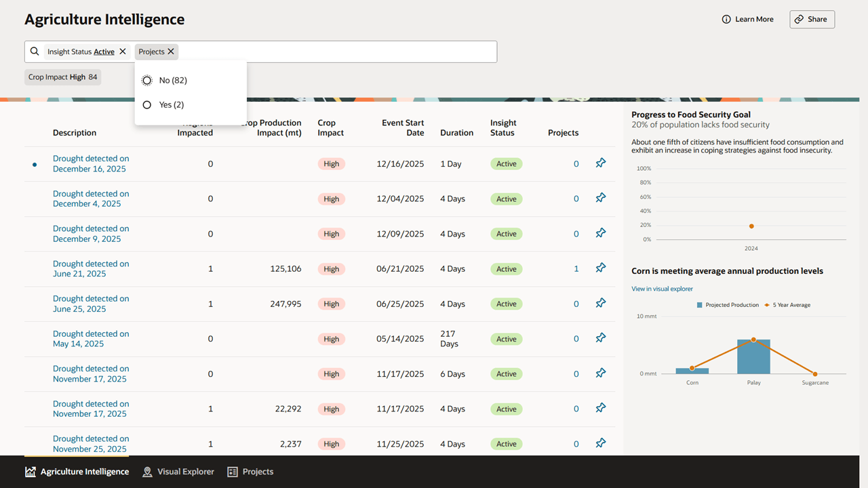Open the Projects filter dropdown

(x=151, y=51)
